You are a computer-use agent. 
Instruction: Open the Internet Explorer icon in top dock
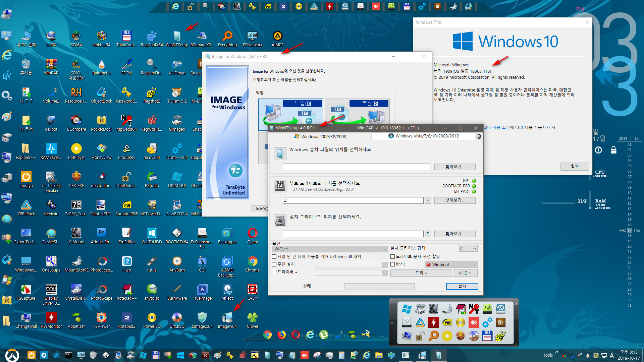(x=175, y=6)
